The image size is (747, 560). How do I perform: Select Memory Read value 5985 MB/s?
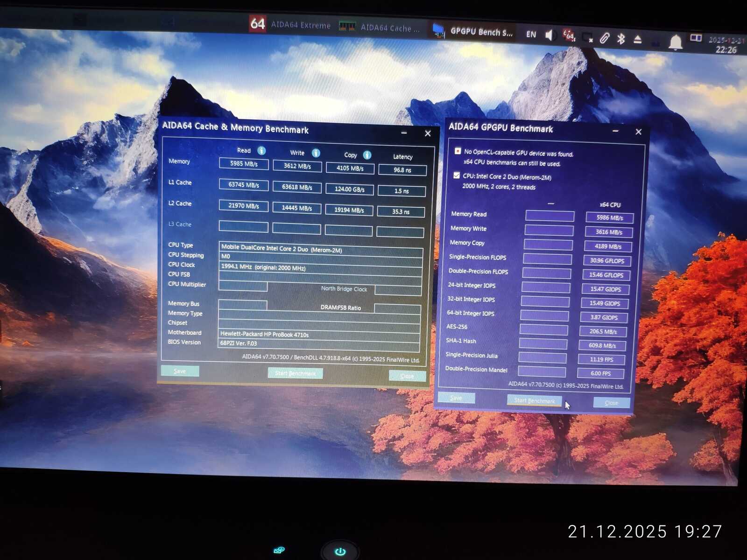coord(244,164)
